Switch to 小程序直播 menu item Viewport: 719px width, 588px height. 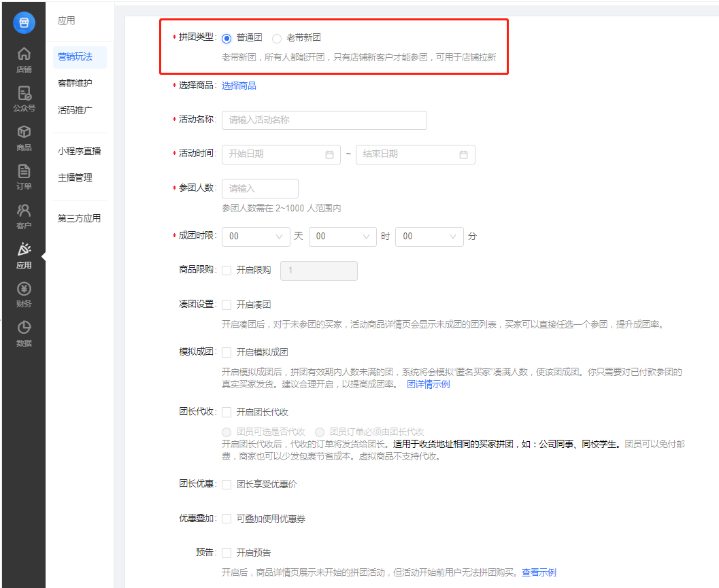[80, 151]
